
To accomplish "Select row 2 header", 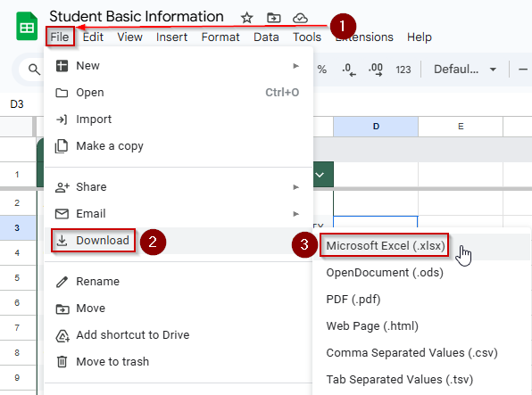I will (17, 202).
